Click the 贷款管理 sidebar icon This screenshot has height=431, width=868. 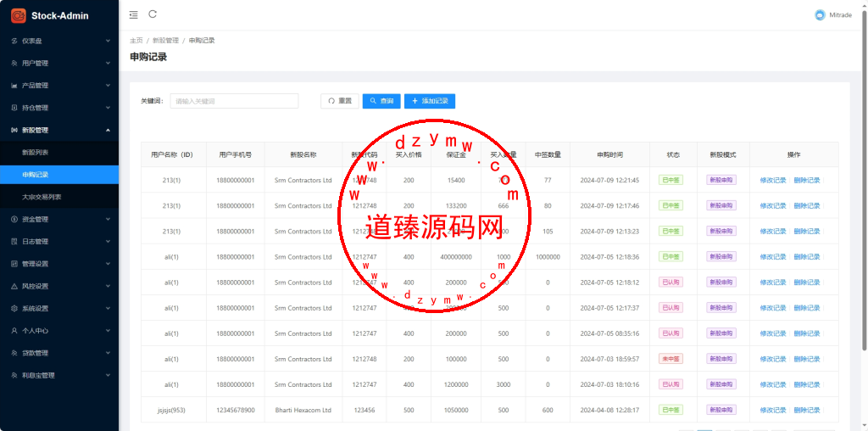point(14,353)
